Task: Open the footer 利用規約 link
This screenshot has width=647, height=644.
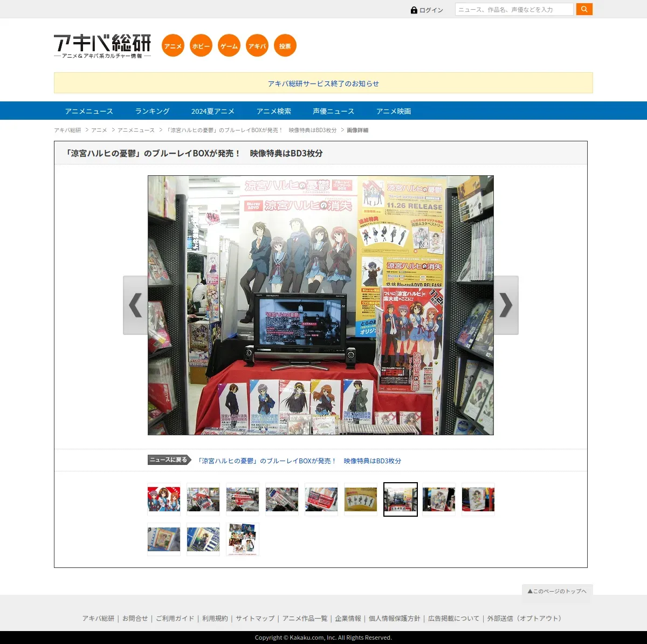Action: pos(215,619)
